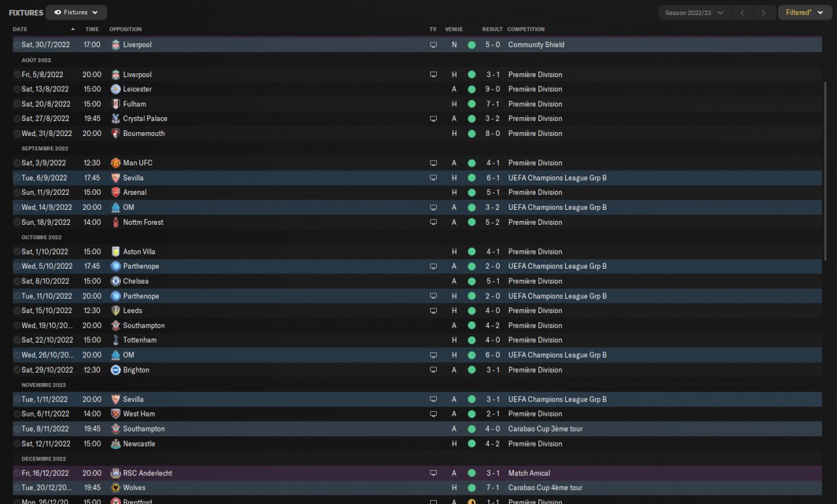Click the Leeds club badge
The width and height of the screenshot is (837, 504).
tap(115, 311)
